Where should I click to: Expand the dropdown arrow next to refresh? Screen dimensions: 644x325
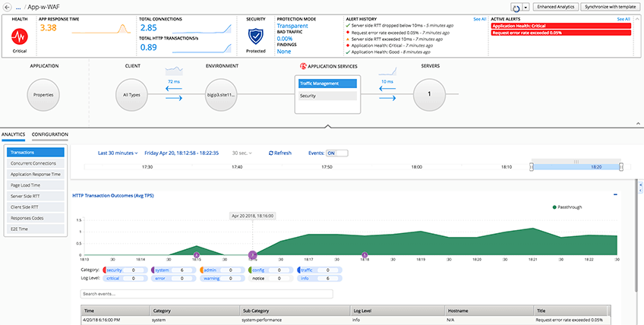526,8
